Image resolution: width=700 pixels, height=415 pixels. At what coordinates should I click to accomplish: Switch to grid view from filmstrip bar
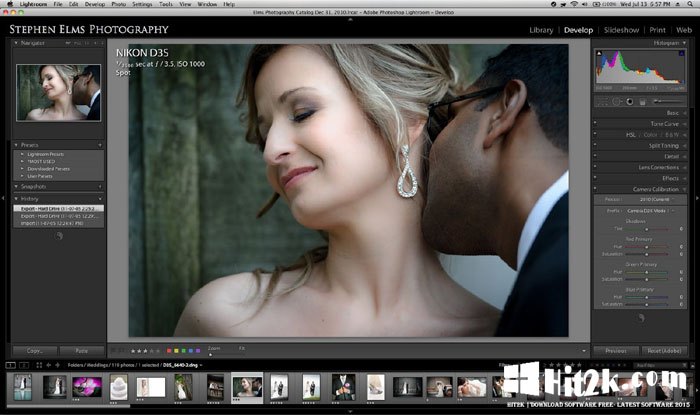[39, 365]
